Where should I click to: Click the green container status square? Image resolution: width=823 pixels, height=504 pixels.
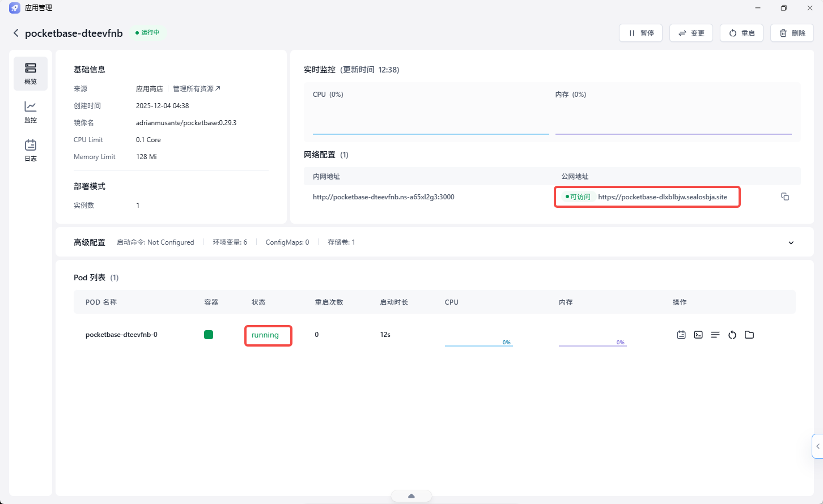click(x=209, y=335)
